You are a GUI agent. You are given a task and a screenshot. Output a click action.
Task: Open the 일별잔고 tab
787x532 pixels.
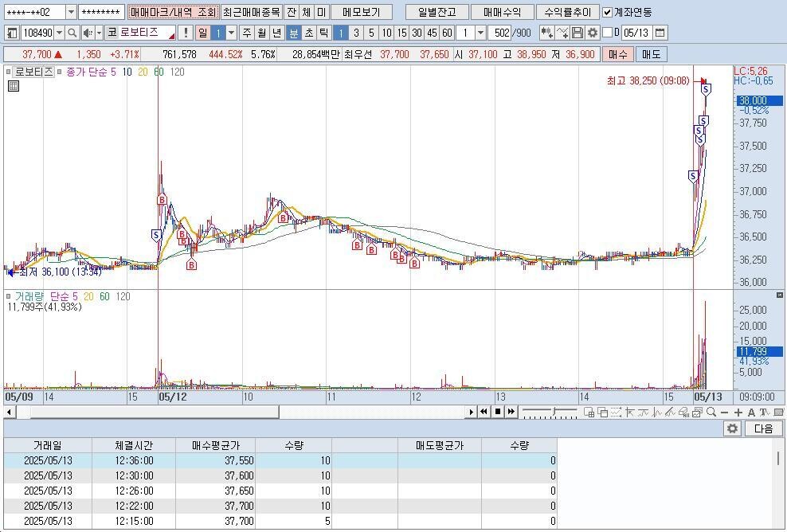point(437,12)
